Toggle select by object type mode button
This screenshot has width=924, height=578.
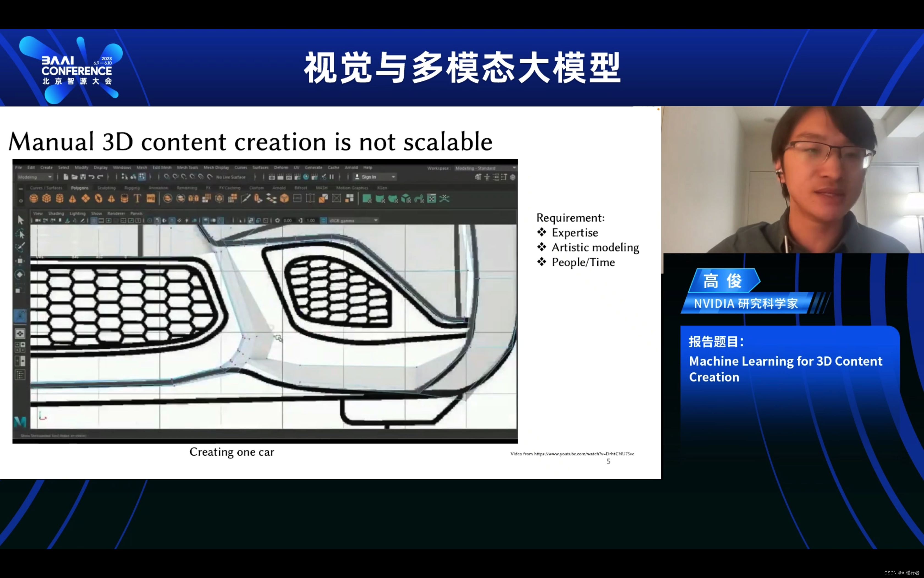(x=133, y=177)
